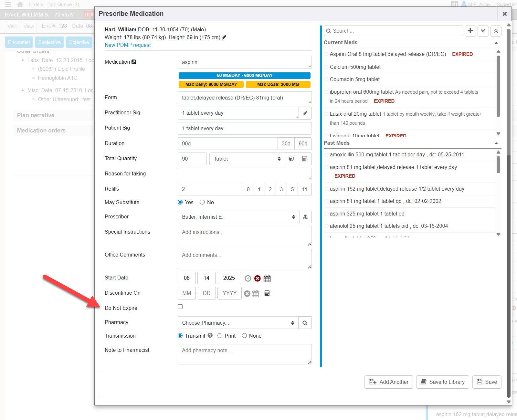Screen dimensions: 517x420
Task: Click the prescriber person icon
Action: pyautogui.click(x=305, y=217)
